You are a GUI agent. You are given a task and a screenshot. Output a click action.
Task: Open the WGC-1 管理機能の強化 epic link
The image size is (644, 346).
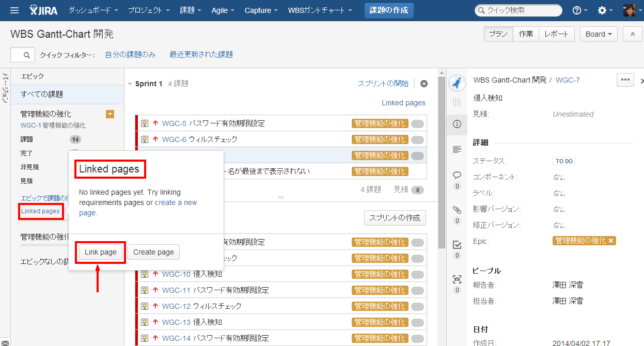point(53,125)
